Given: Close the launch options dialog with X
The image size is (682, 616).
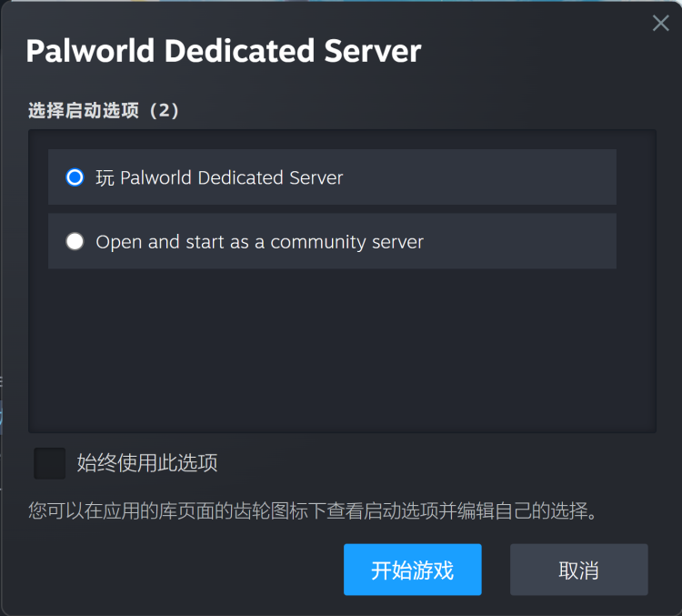Looking at the screenshot, I should (660, 23).
